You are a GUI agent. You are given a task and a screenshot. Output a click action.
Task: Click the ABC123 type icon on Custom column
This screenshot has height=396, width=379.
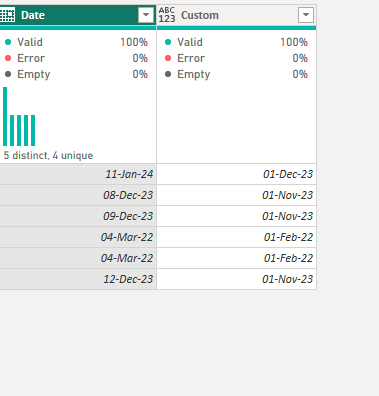coord(167,15)
